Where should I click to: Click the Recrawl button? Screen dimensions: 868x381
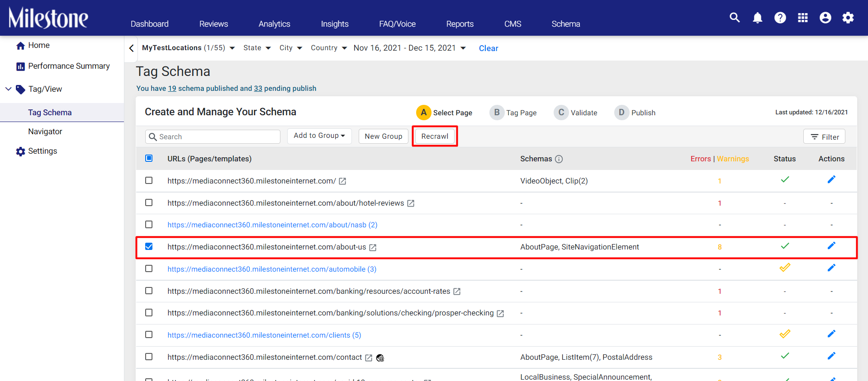point(435,136)
